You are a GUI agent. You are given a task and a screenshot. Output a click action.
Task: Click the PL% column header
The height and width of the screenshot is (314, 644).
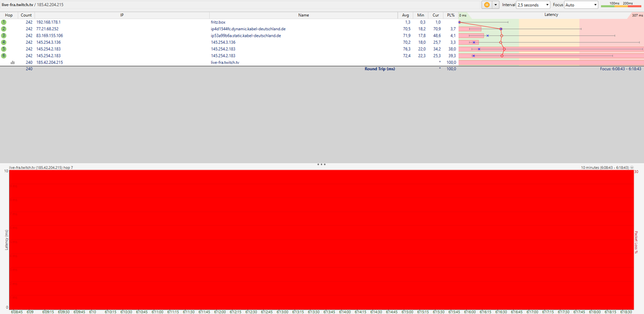point(450,15)
